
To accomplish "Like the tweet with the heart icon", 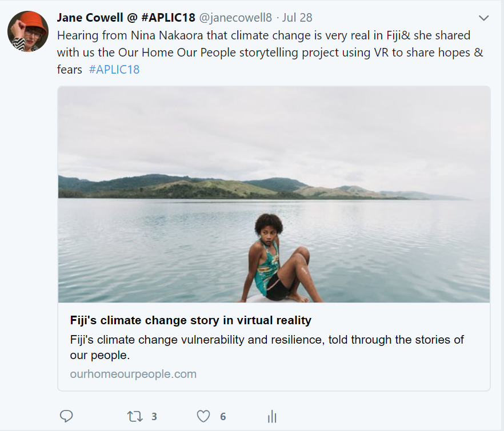I will pos(203,416).
